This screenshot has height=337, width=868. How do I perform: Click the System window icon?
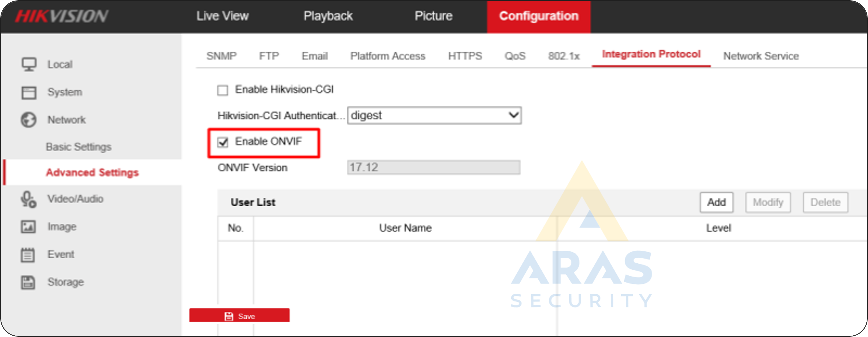coord(29,92)
